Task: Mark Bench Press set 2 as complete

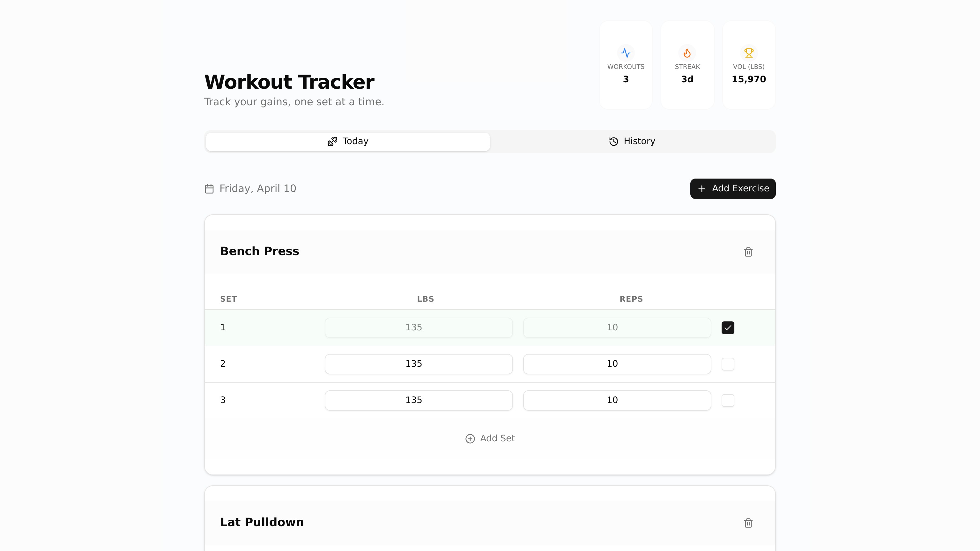Action: tap(727, 364)
